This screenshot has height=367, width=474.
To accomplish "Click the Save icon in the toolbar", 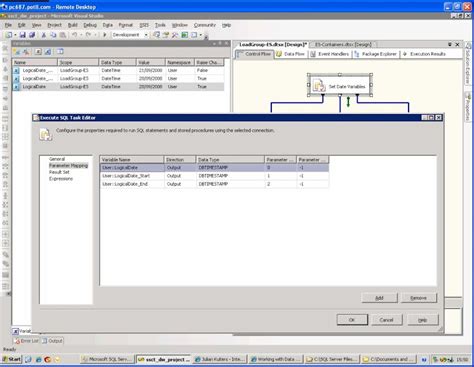I will point(23,35).
